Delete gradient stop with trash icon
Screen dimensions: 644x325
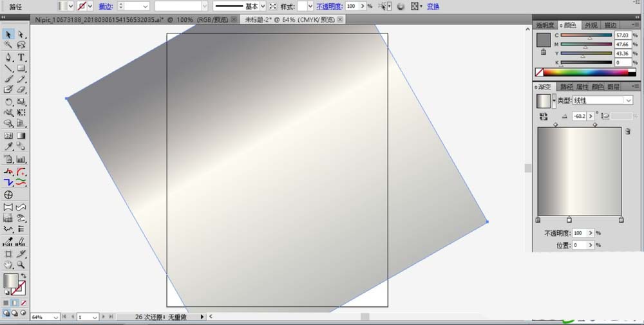[627, 131]
